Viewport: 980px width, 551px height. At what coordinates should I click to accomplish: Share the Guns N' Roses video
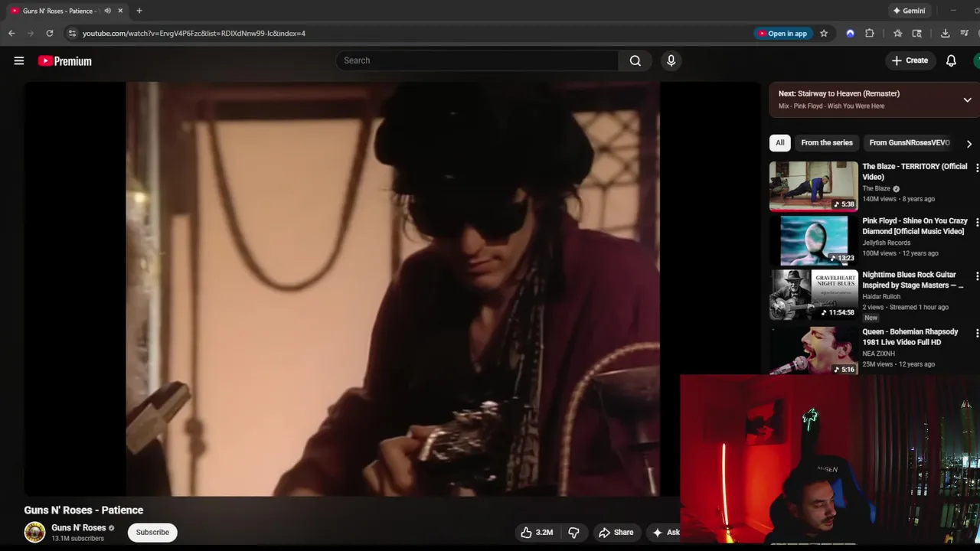tap(616, 533)
